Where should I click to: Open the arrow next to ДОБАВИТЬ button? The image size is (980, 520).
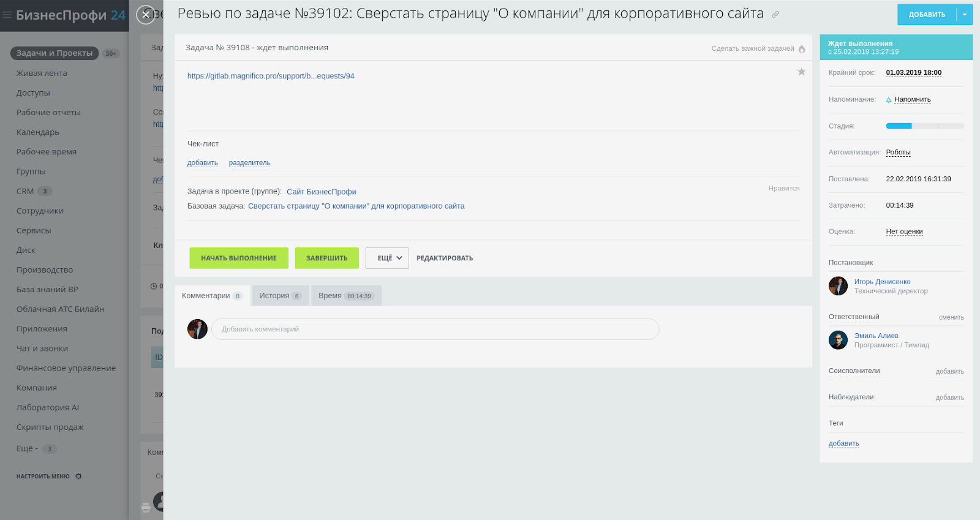click(x=965, y=15)
